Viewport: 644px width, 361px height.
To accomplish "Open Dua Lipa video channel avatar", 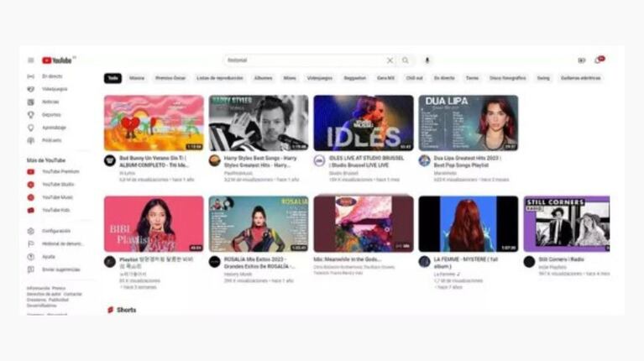I will (424, 160).
